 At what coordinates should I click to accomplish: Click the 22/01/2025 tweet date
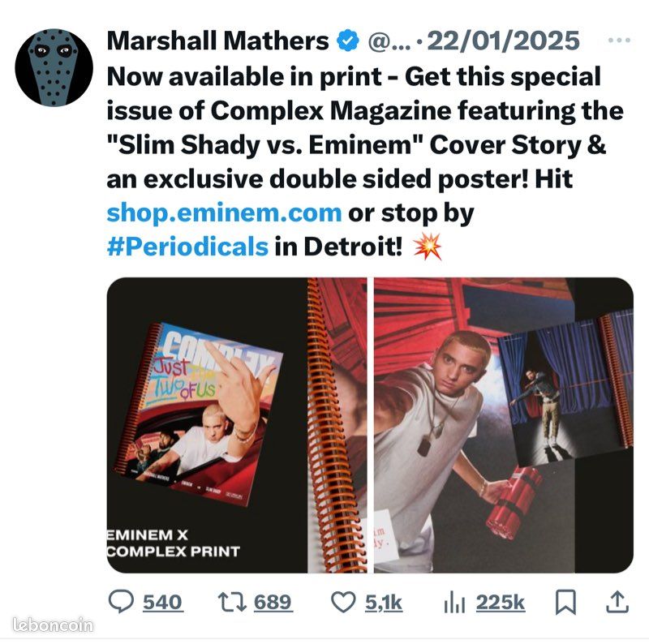tap(503, 41)
